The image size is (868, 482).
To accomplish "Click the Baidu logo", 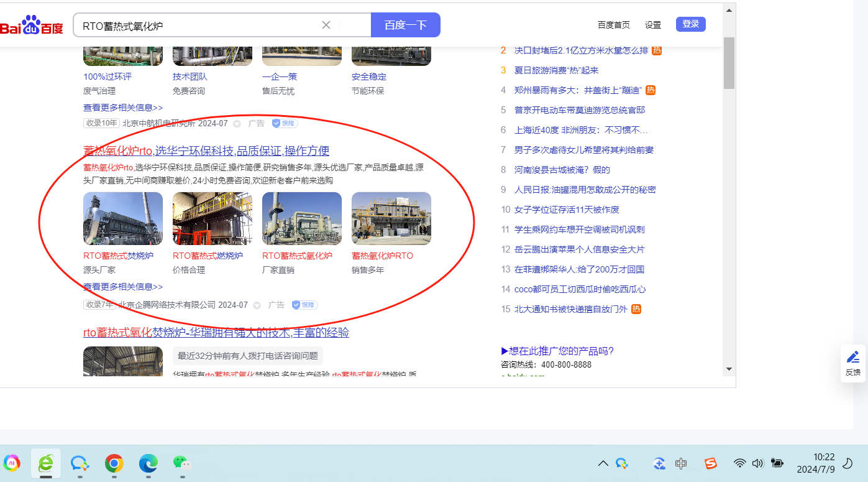I will [x=31, y=26].
